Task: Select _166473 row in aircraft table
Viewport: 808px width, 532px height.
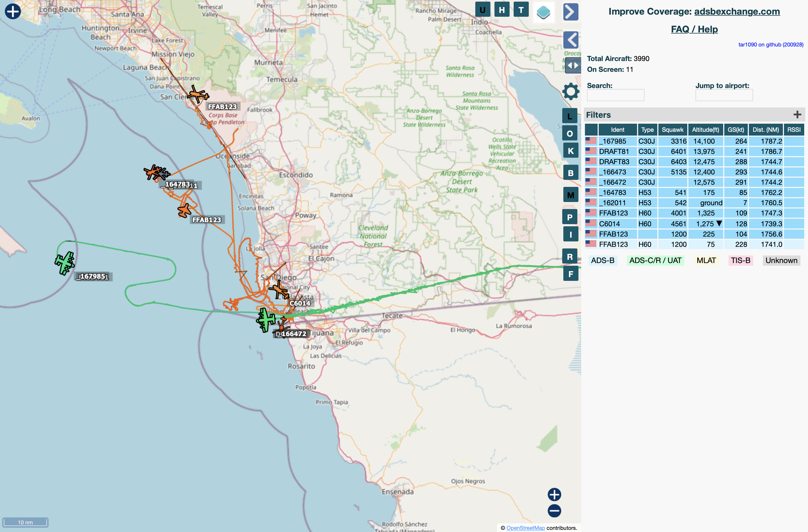Action: pyautogui.click(x=694, y=172)
